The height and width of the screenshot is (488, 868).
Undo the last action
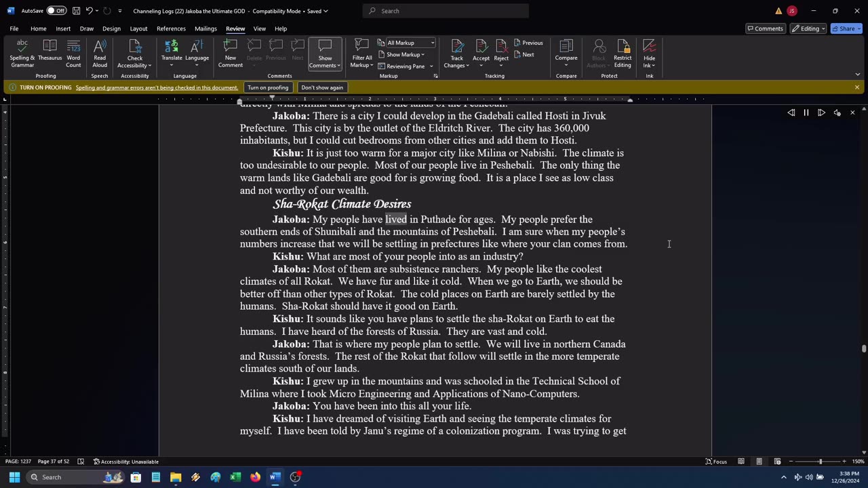pos(89,11)
